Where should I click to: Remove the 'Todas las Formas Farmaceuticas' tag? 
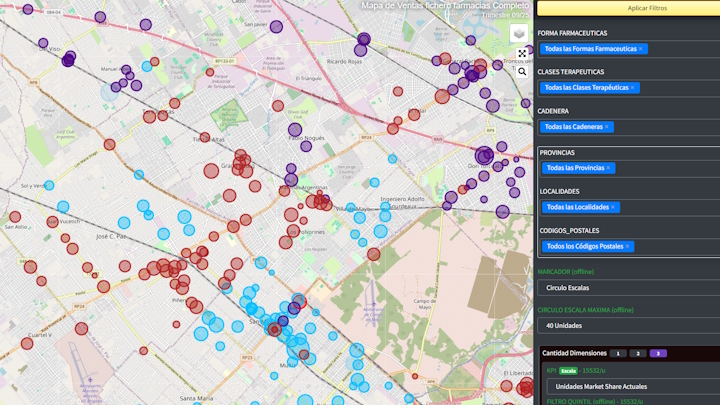point(641,49)
